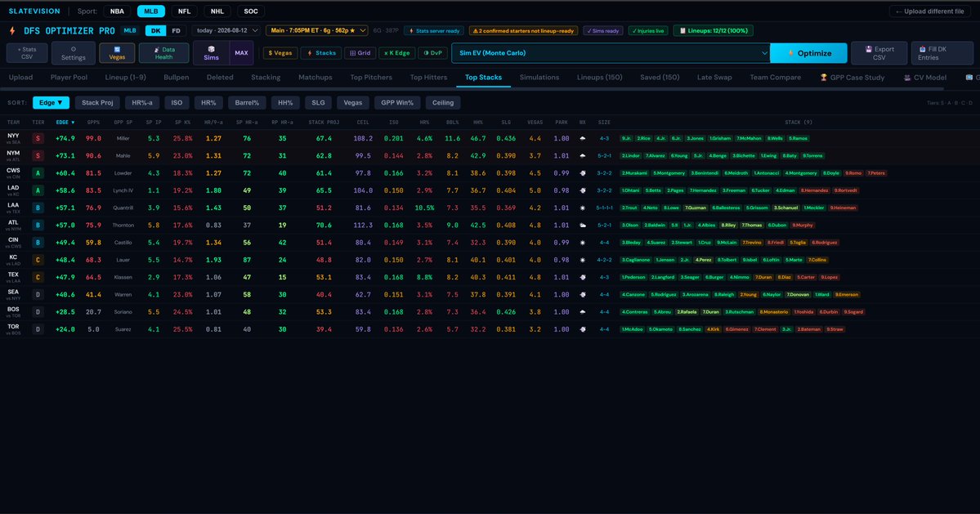Click the EDGE column header
Viewport: 980px width, 514px height.
tap(65, 123)
